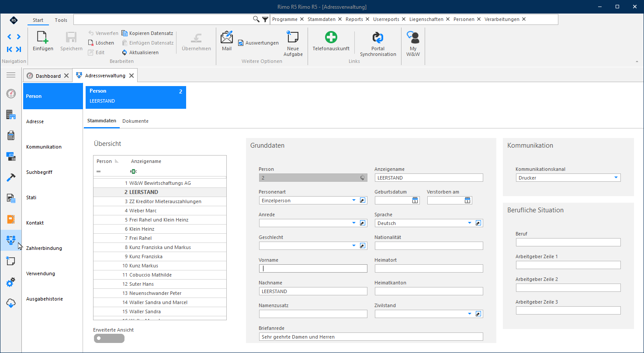Open the calculator icon in left sidebar
Viewport: 644px width, 353px height.
(11, 135)
